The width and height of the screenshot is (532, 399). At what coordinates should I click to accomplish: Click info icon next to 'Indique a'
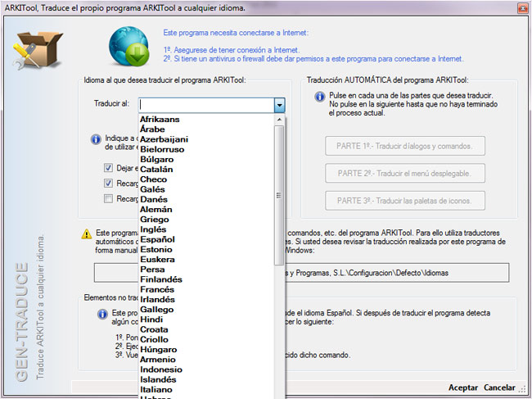[96, 139]
